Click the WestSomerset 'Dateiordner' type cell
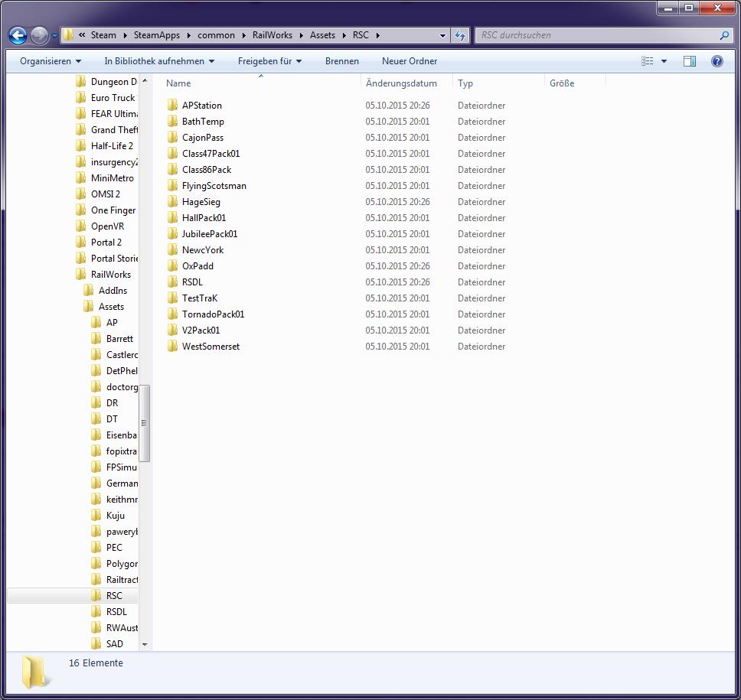 tap(481, 347)
